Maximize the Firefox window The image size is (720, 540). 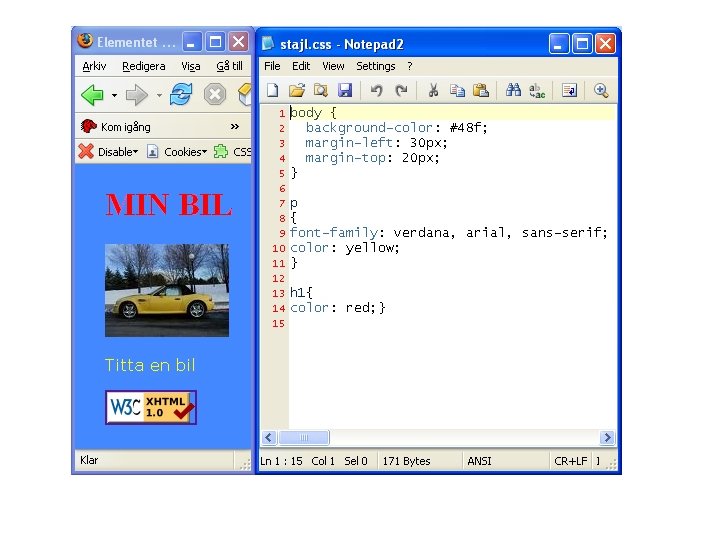point(215,42)
